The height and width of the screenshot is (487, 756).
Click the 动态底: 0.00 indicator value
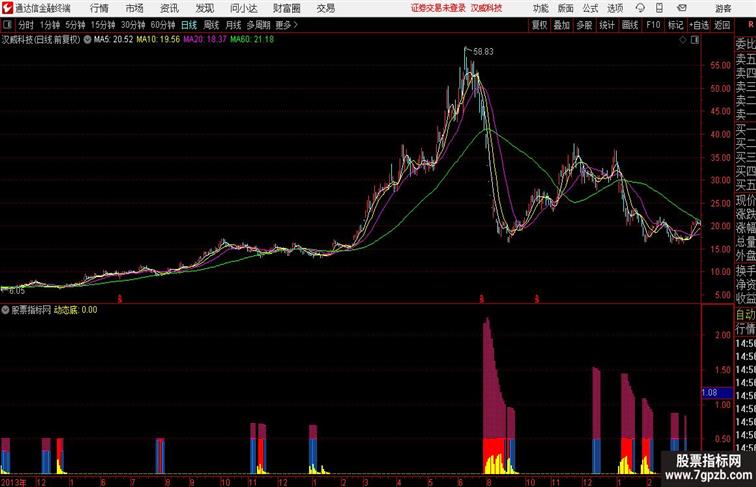tap(75, 310)
